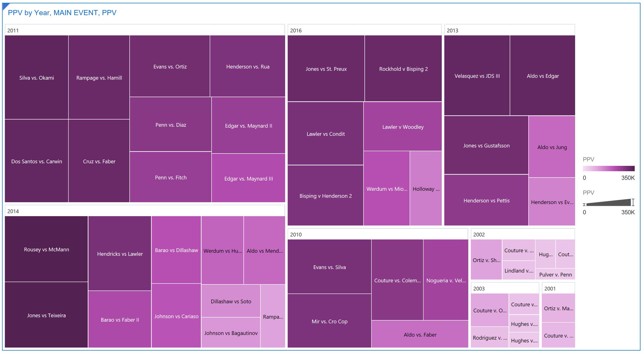Select the Cruz vs. Faber tile
Screen dimensions: 644x355
(99, 161)
